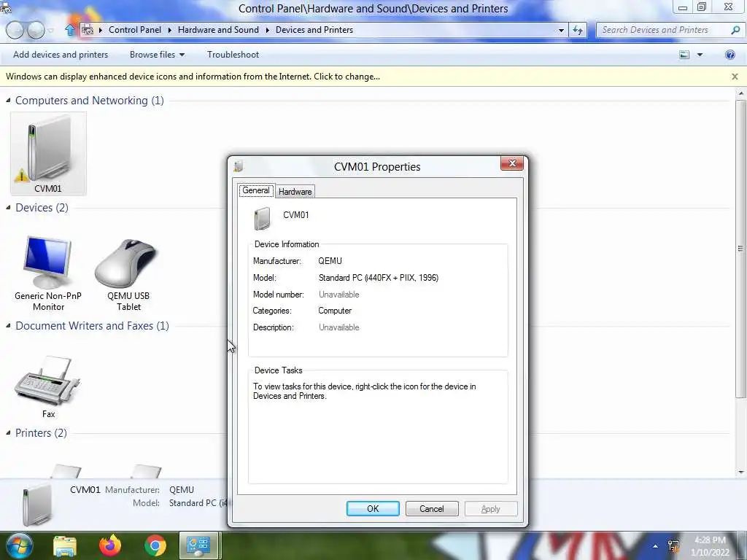Click the Up folder arrow icon
The width and height of the screenshot is (747, 560).
pos(69,30)
